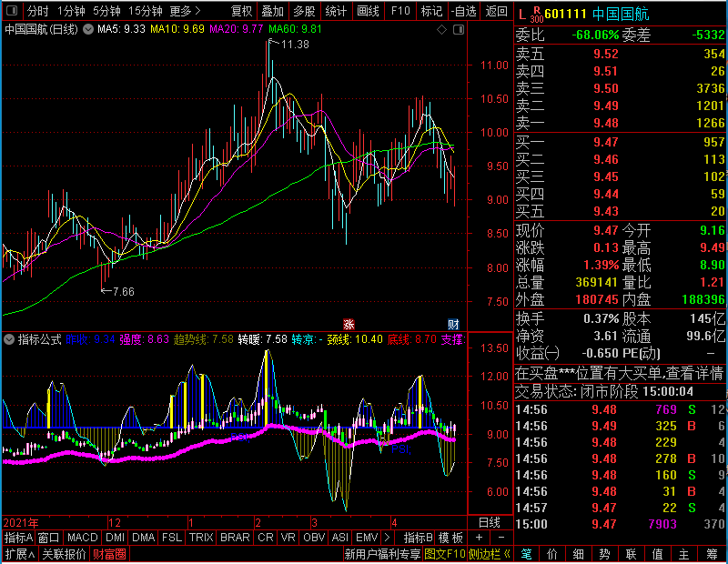This screenshot has width=728, height=564.
Task: Activate the 画线 drawing tool
Action: pos(368,11)
